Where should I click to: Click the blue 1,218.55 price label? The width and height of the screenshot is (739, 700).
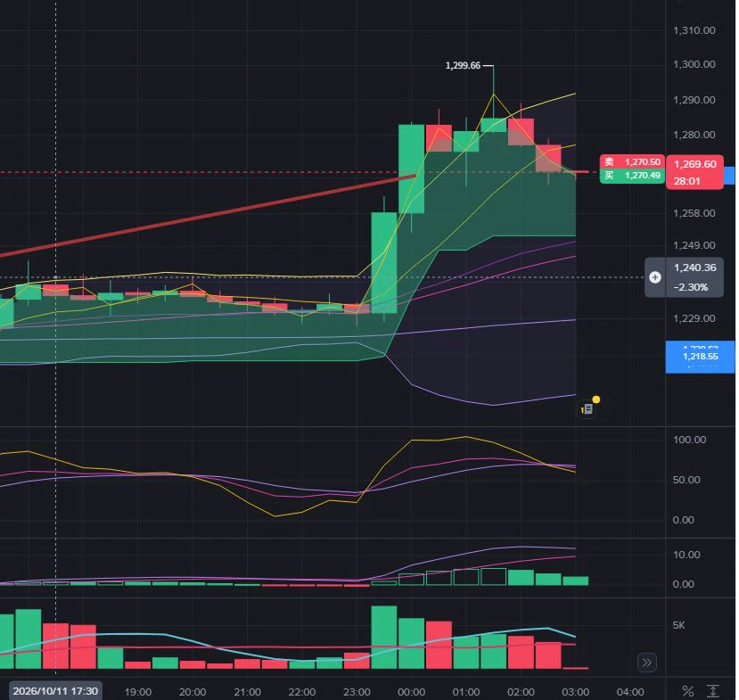[x=700, y=357]
